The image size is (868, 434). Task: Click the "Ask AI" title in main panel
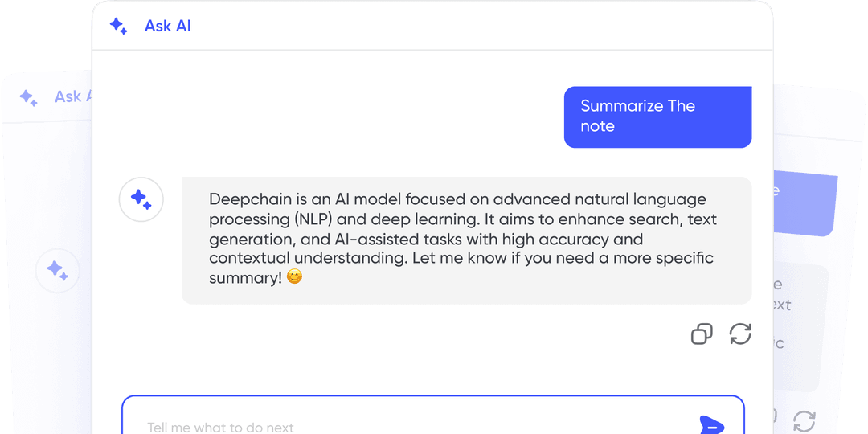pyautogui.click(x=168, y=26)
